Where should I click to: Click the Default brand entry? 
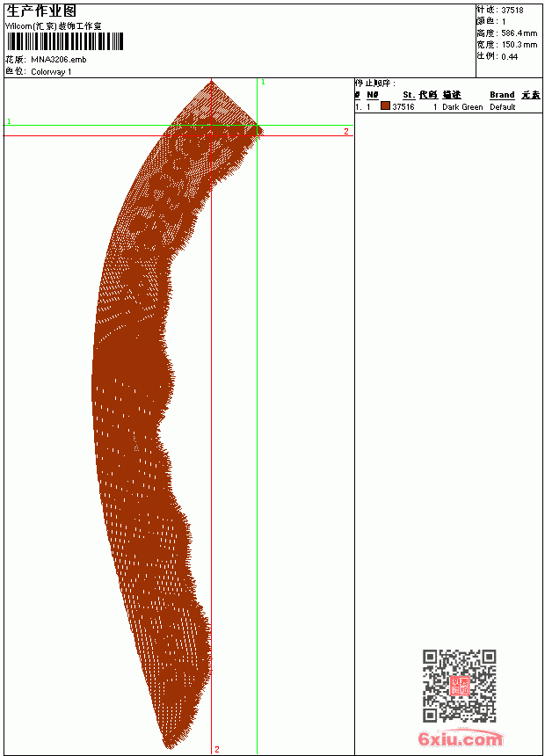503,107
